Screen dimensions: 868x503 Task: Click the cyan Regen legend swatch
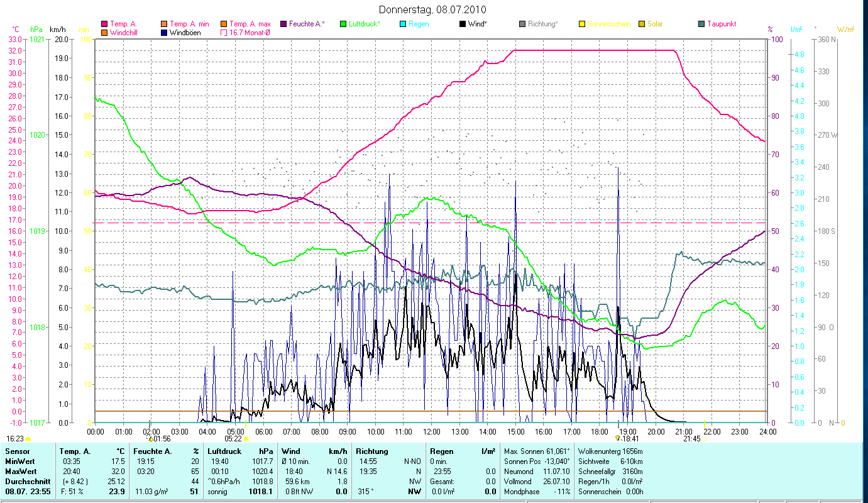click(x=403, y=24)
